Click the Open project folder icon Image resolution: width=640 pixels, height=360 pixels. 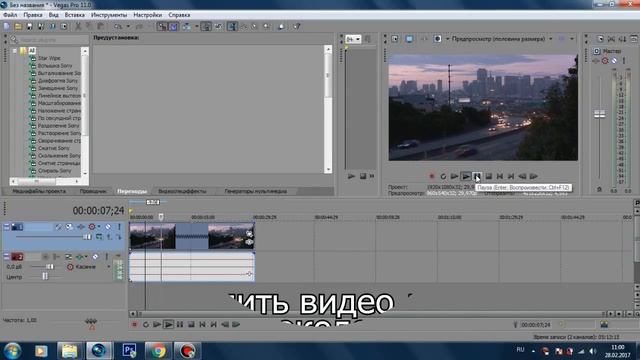point(18,27)
